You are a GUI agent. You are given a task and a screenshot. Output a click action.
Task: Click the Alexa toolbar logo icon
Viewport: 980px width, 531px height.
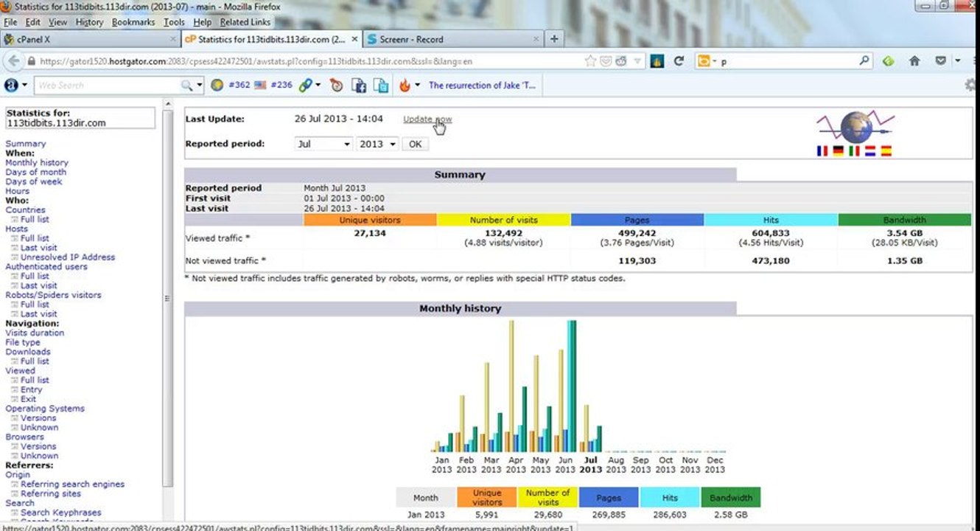click(10, 85)
